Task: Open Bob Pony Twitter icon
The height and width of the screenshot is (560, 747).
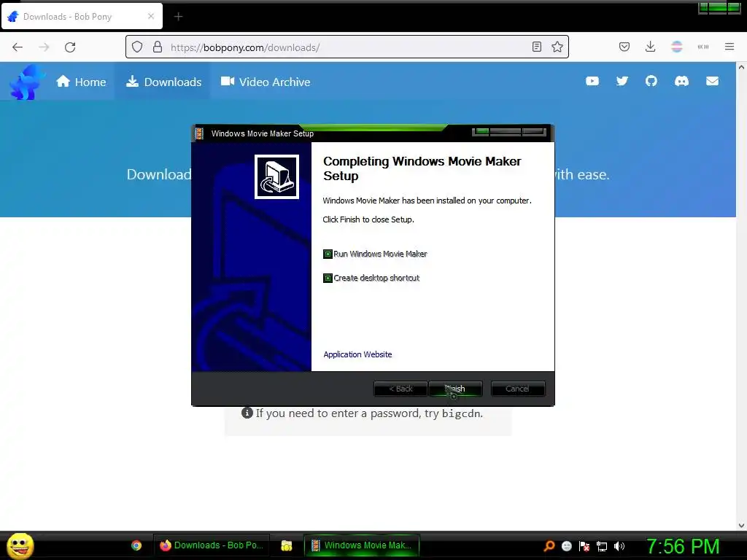Action: (622, 82)
